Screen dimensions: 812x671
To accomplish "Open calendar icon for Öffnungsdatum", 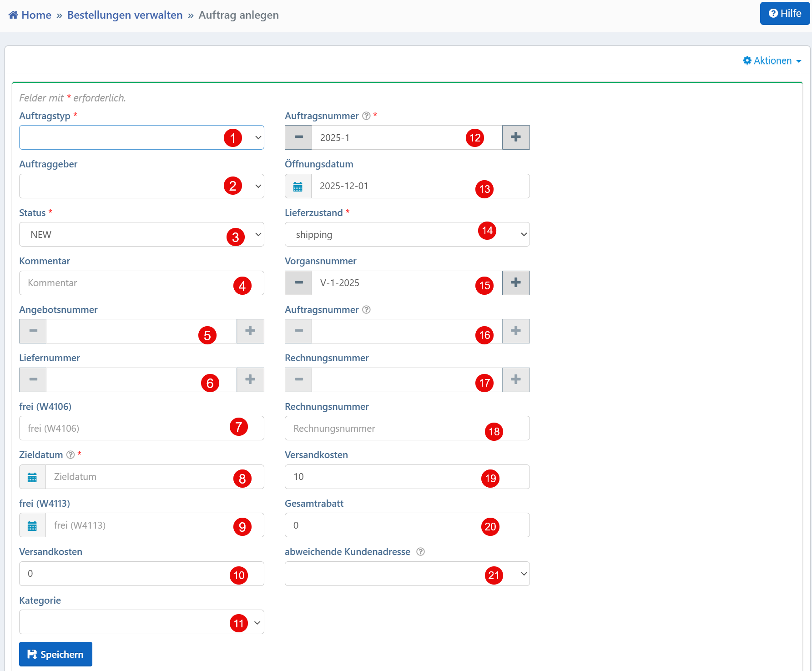I will [298, 187].
